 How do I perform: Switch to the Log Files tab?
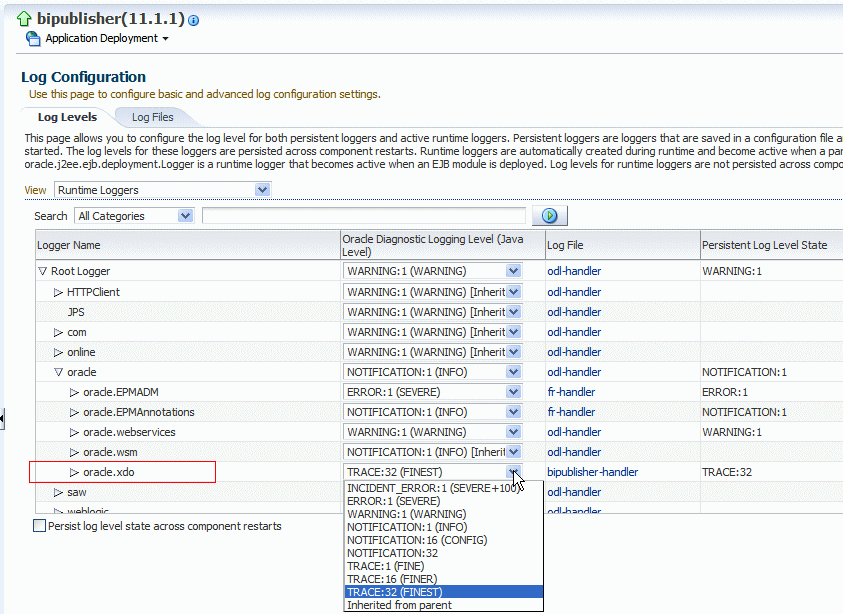pos(153,117)
